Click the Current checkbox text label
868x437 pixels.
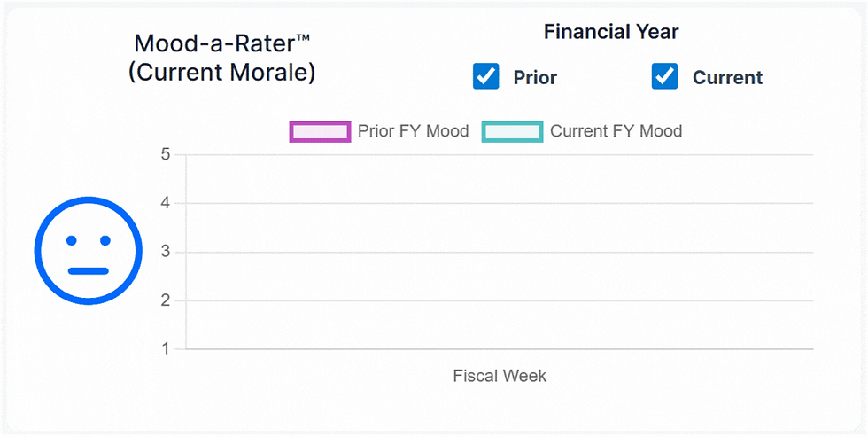click(727, 78)
